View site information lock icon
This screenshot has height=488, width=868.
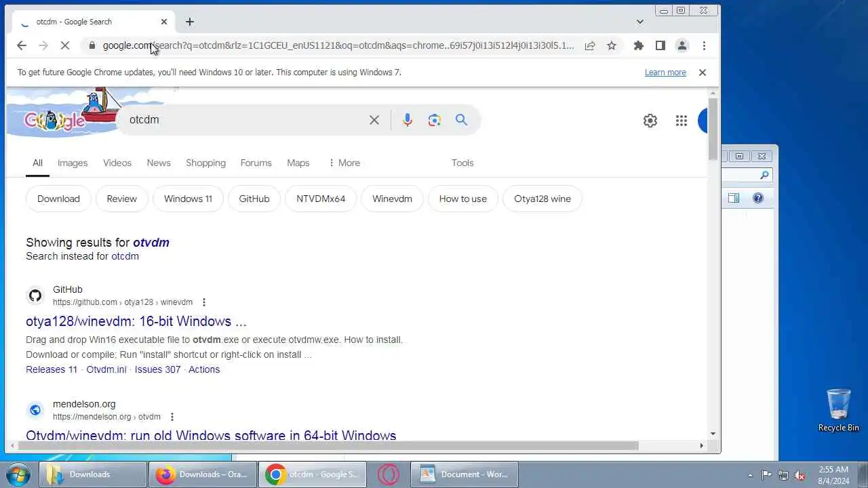(x=92, y=45)
